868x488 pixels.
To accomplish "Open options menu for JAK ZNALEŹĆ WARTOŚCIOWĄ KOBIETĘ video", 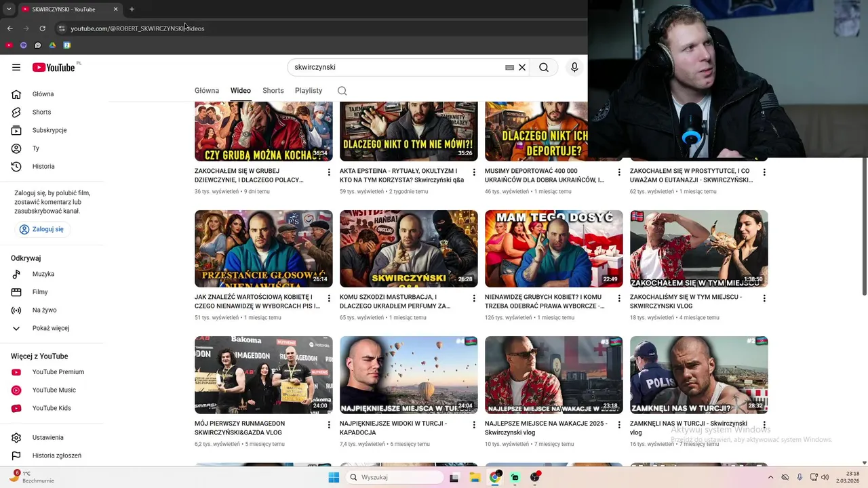I will pos(329,298).
